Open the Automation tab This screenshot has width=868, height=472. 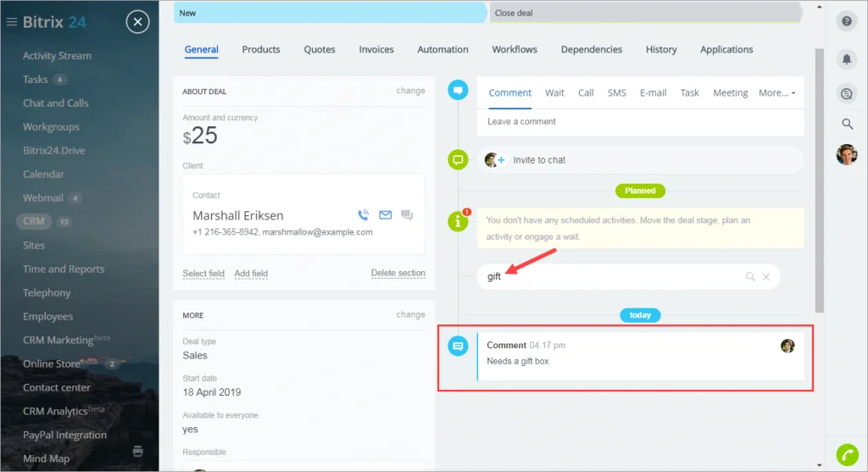click(442, 49)
